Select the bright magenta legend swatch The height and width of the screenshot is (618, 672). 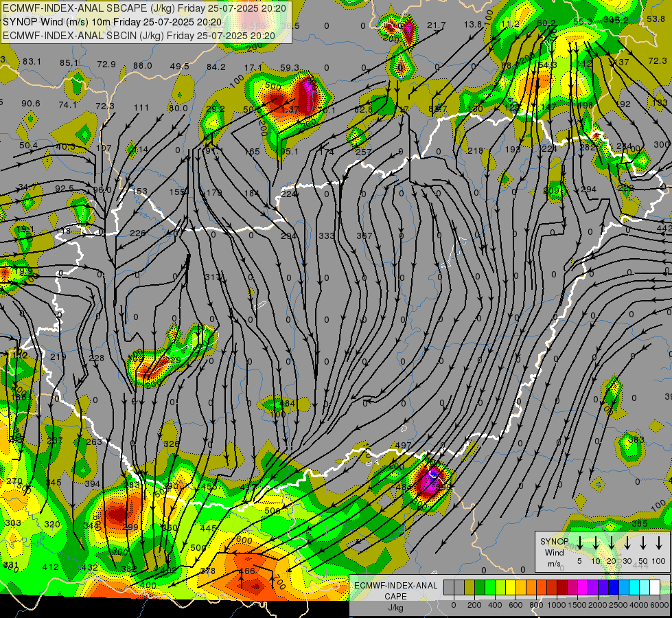583,588
